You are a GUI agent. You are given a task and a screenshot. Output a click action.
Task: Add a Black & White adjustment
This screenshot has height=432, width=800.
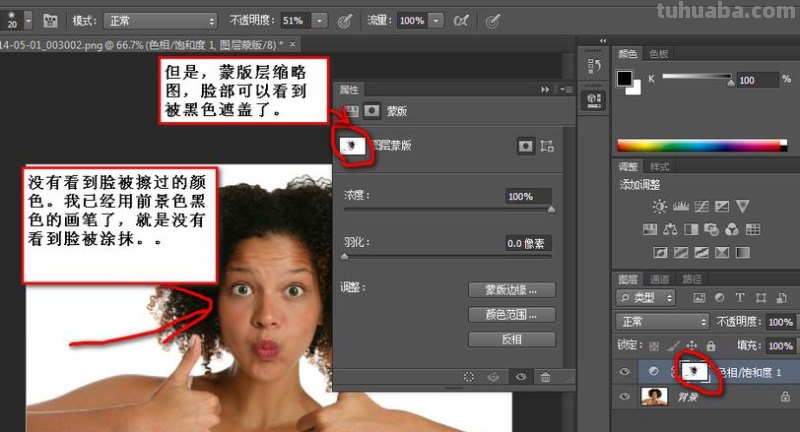click(691, 230)
